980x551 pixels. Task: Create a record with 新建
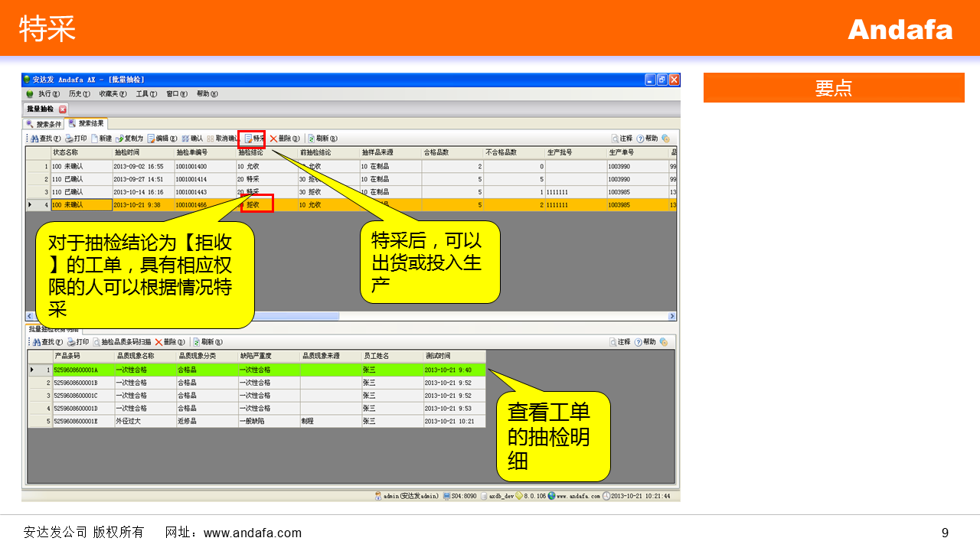[x=101, y=139]
